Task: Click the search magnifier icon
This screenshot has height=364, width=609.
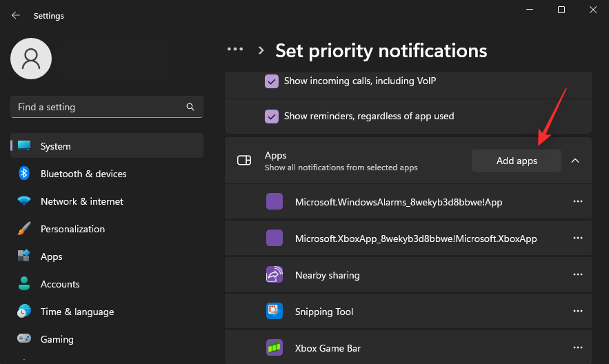Action: click(190, 108)
